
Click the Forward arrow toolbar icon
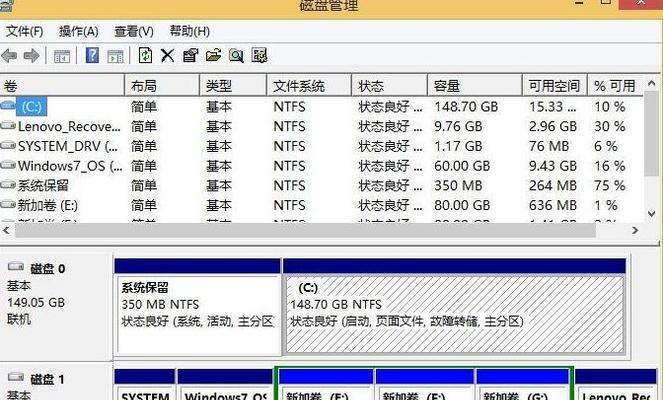click(x=32, y=55)
